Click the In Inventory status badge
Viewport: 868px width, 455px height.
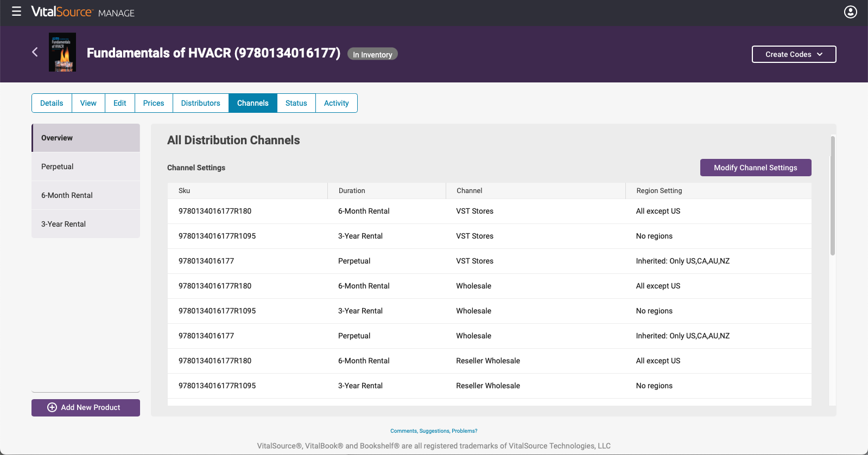[372, 54]
